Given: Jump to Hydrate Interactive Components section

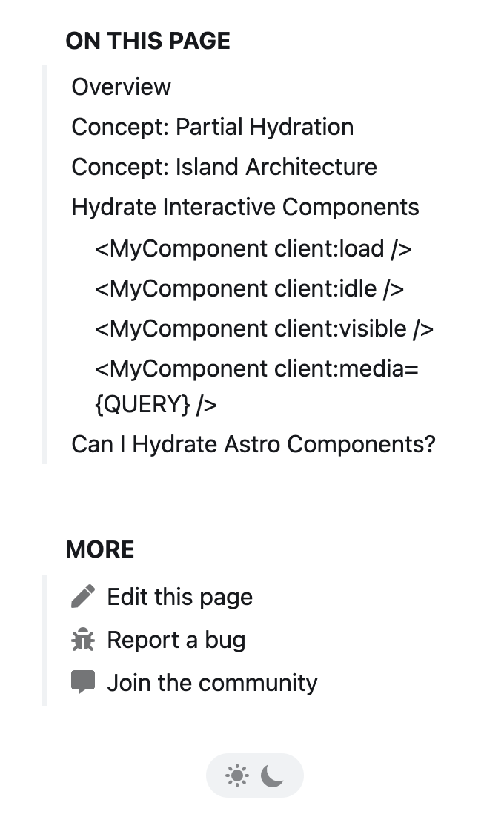Looking at the screenshot, I should click(x=245, y=207).
